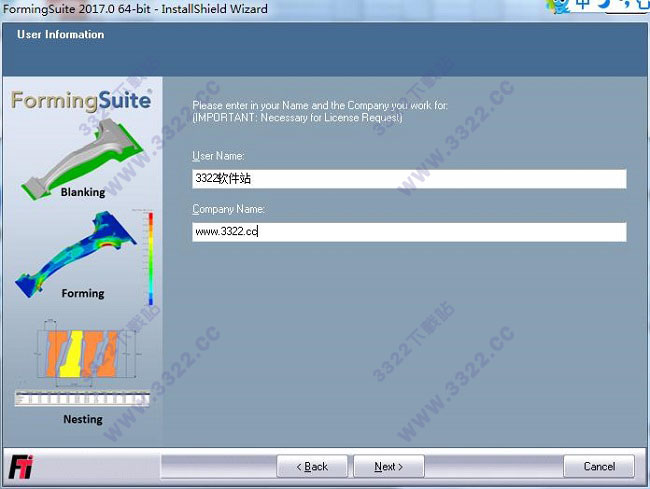Click the 'Forming' caption
This screenshot has height=489, width=650.
tap(83, 293)
